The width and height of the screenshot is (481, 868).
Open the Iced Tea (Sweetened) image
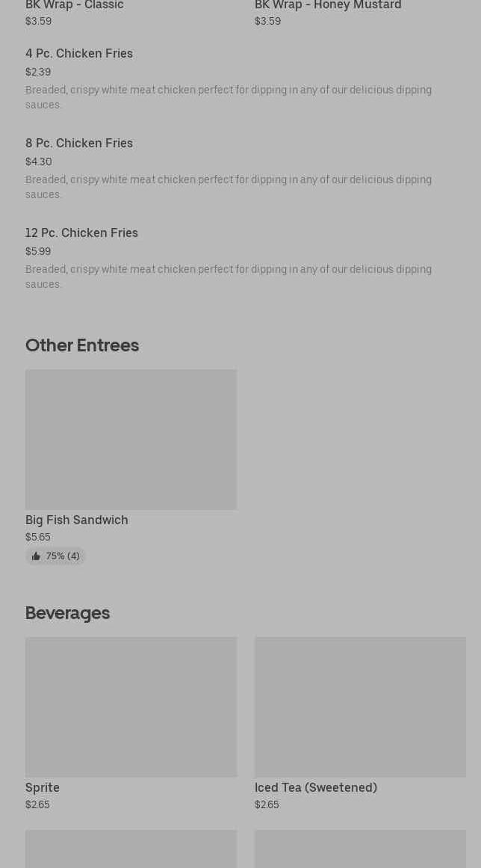[360, 707]
